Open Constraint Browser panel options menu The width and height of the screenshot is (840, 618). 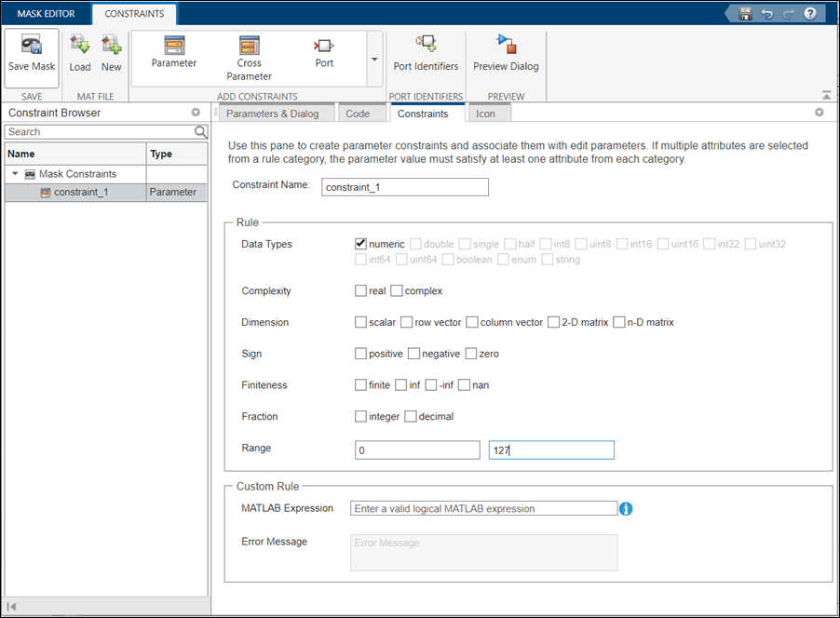[196, 113]
